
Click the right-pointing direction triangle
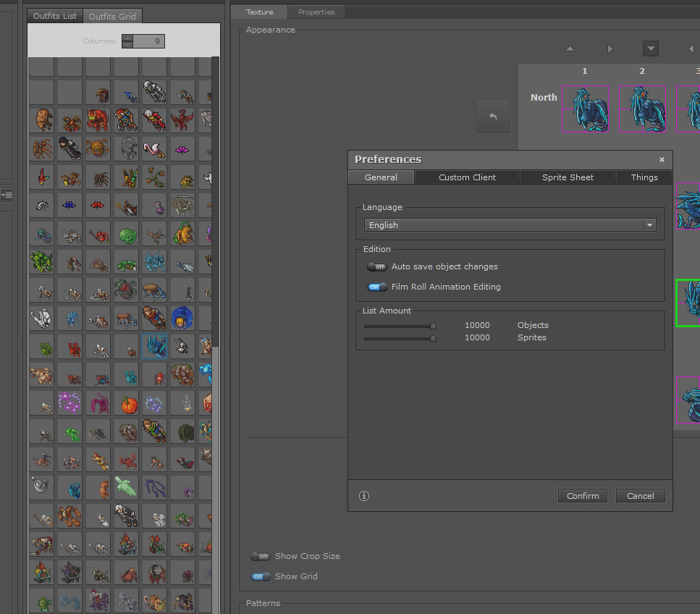(610, 49)
